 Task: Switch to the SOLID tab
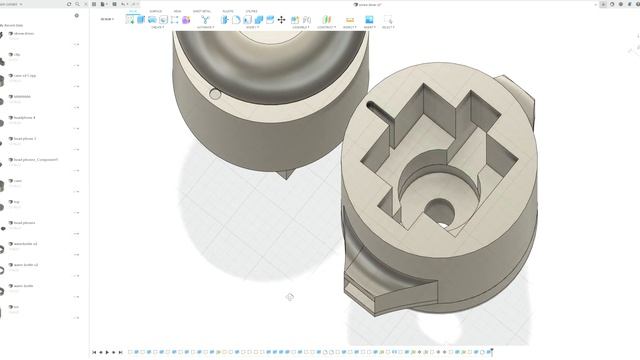(133, 11)
